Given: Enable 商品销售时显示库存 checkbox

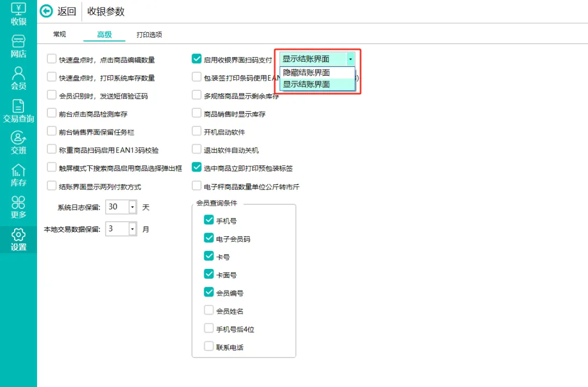Looking at the screenshot, I should click(x=197, y=113).
